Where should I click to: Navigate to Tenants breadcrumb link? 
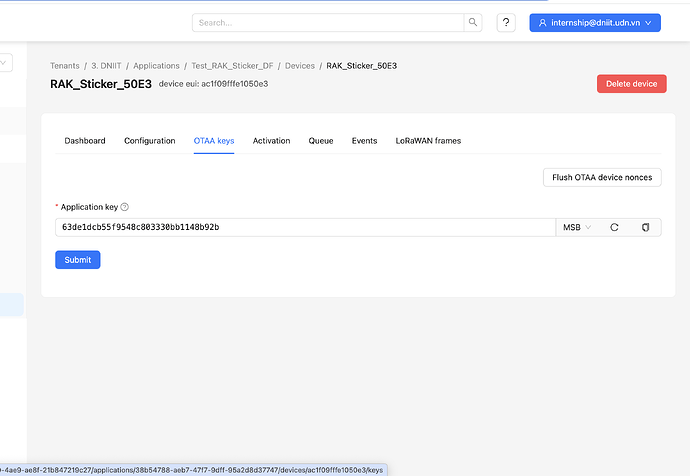pyautogui.click(x=65, y=66)
